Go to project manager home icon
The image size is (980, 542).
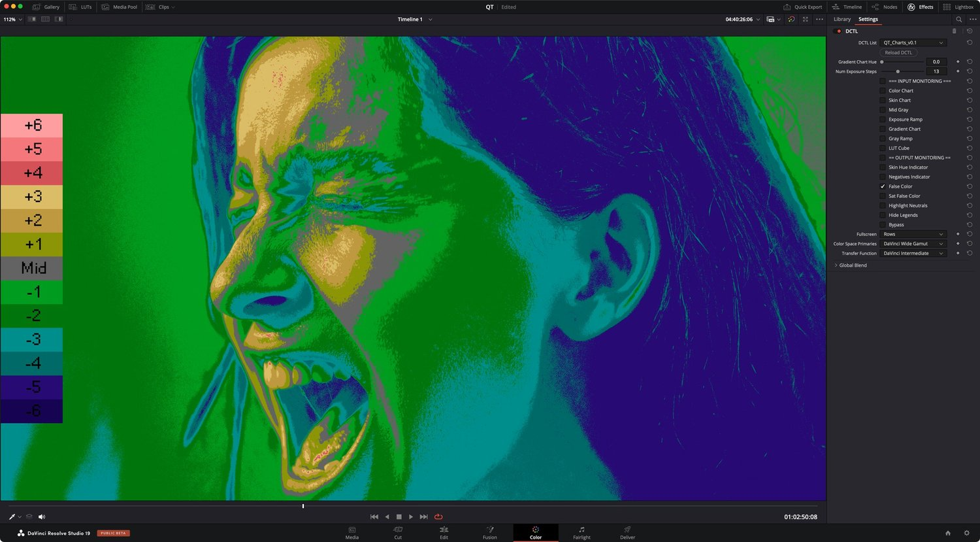point(948,534)
